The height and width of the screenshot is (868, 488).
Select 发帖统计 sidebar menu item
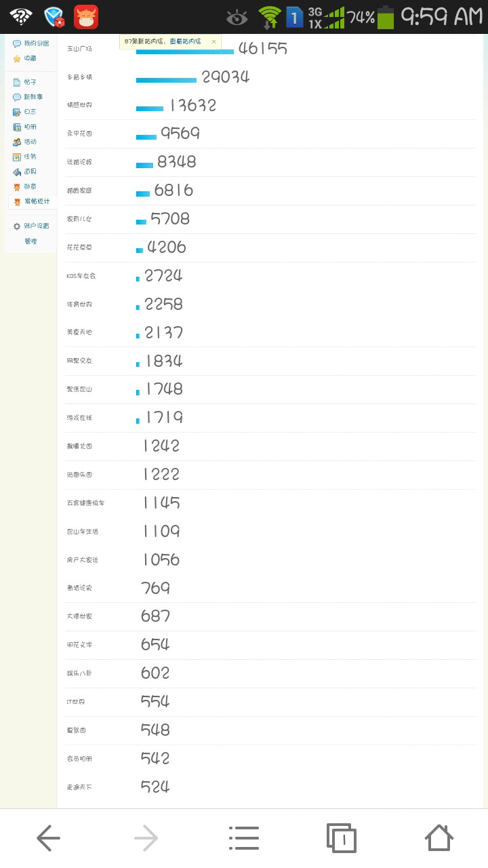[32, 201]
